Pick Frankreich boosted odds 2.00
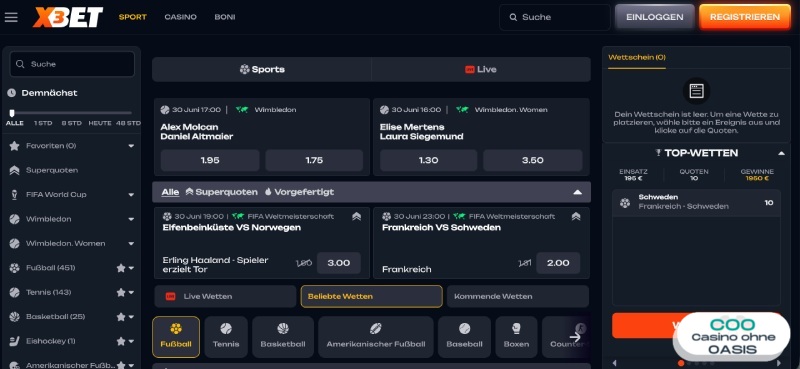Viewport: 800px width, 369px height. [558, 263]
